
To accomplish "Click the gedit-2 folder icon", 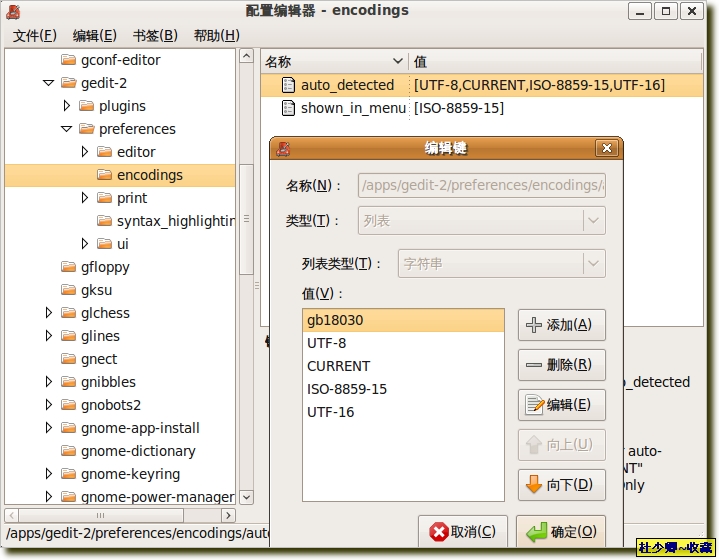I will click(68, 83).
